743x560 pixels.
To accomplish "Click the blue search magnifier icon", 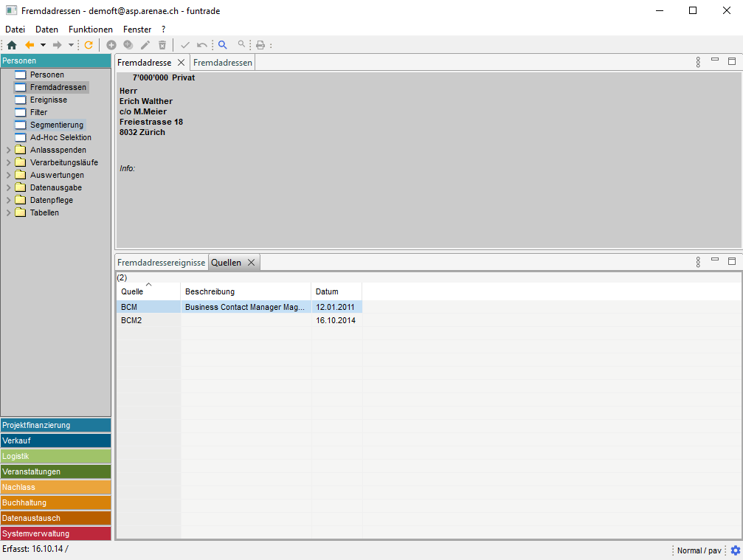I will (x=223, y=45).
